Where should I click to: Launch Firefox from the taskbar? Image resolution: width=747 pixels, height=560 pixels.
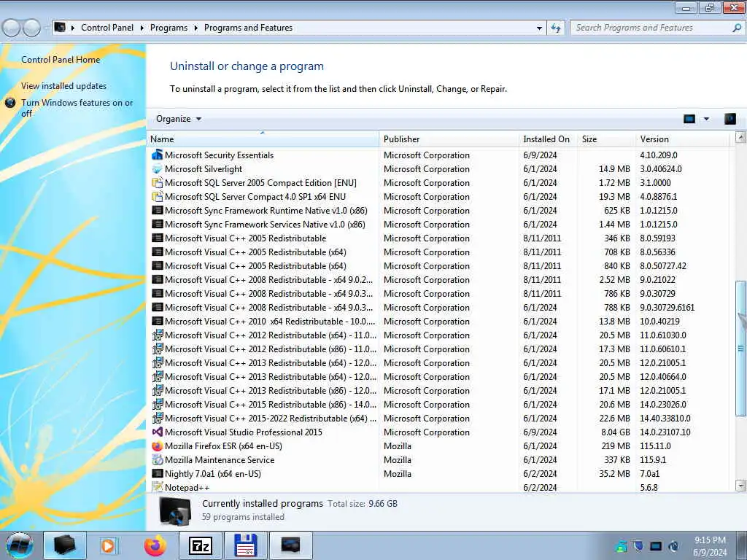(155, 545)
